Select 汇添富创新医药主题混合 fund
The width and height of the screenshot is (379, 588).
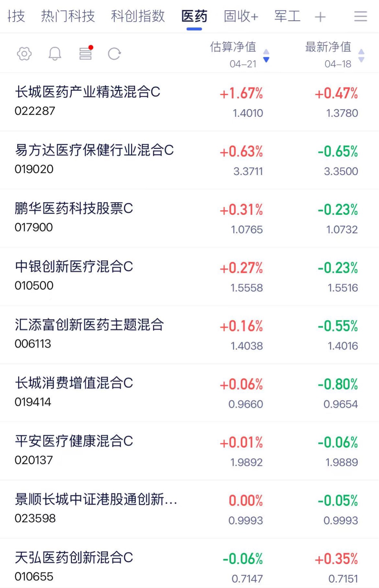click(x=89, y=325)
